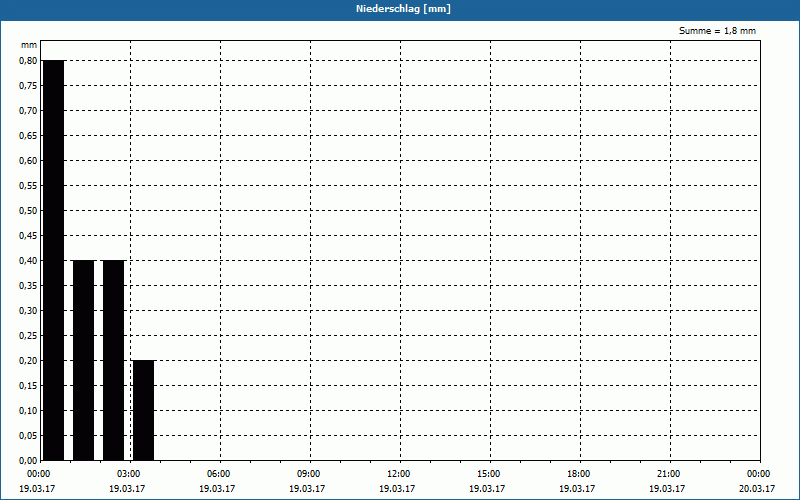Click the 0,80 value on y-axis
Viewport: 800px width, 500px height.
(x=28, y=61)
